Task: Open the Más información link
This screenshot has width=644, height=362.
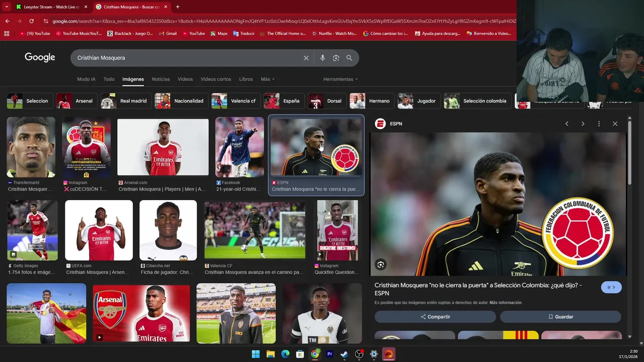Action: point(505,303)
